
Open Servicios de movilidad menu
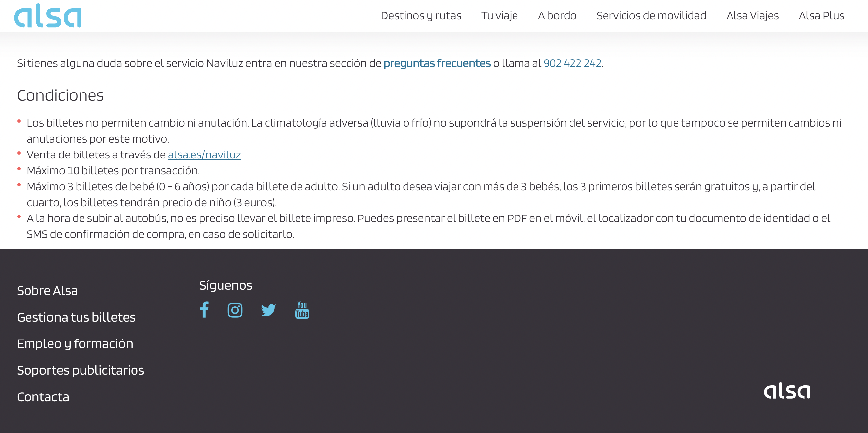651,16
